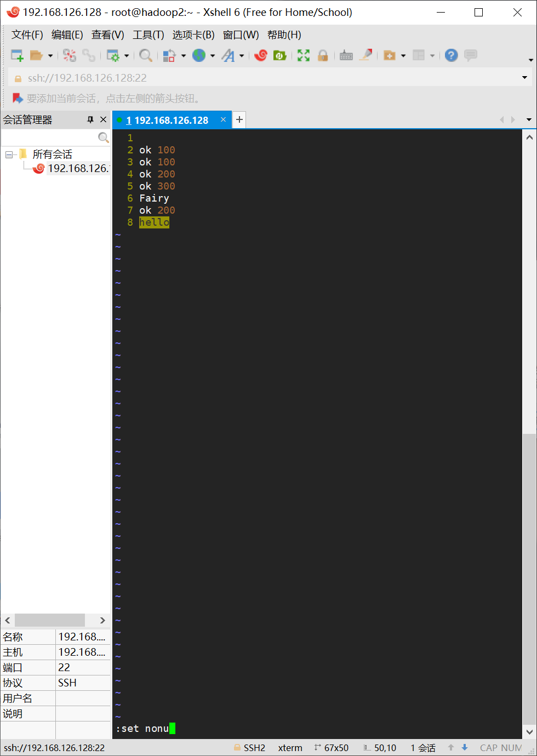Add a new tab with plus button
The image size is (537, 756).
[239, 119]
